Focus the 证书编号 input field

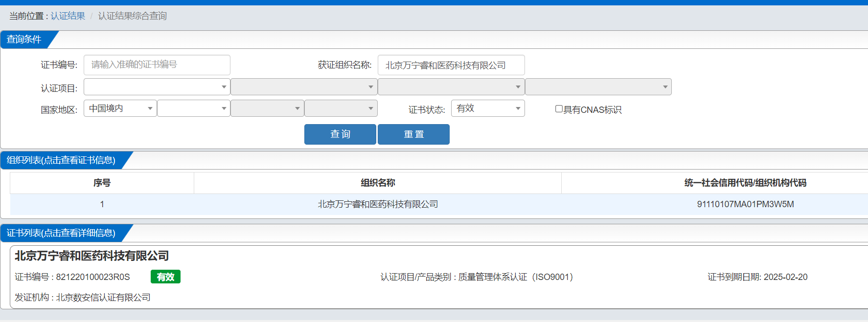[157, 65]
